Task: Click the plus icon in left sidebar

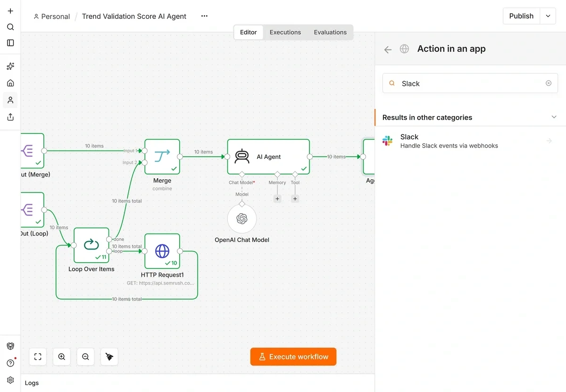Action: click(x=10, y=11)
